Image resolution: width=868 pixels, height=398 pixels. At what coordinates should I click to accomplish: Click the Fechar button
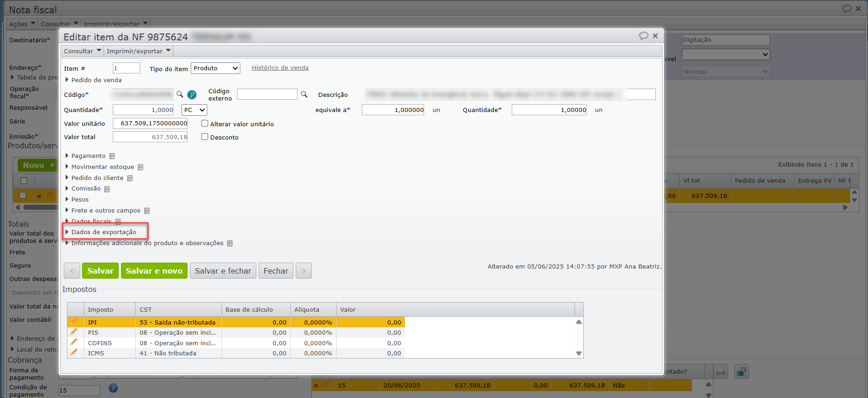[x=276, y=271]
